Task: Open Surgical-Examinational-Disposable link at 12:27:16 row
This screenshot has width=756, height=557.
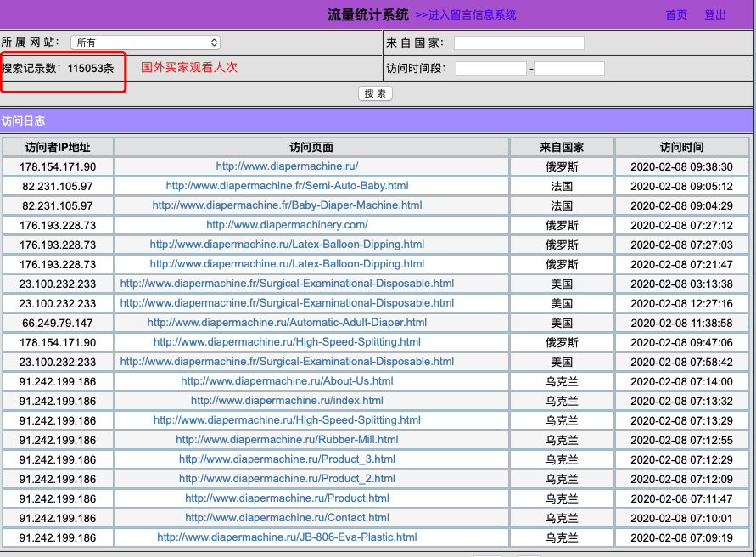Action: (287, 303)
